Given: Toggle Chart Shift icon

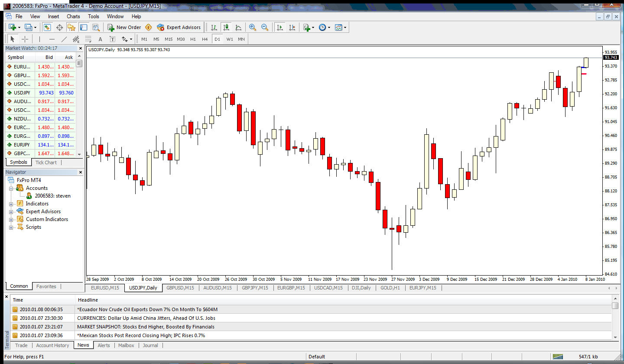Looking at the screenshot, I should (292, 27).
